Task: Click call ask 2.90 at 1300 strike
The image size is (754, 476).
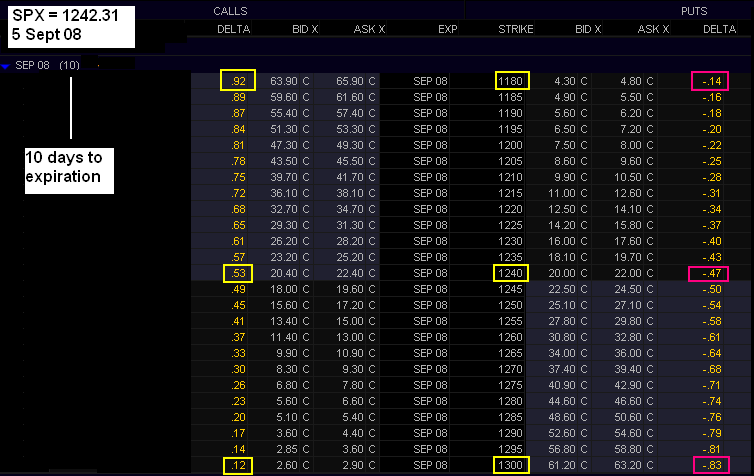Action: tap(352, 465)
